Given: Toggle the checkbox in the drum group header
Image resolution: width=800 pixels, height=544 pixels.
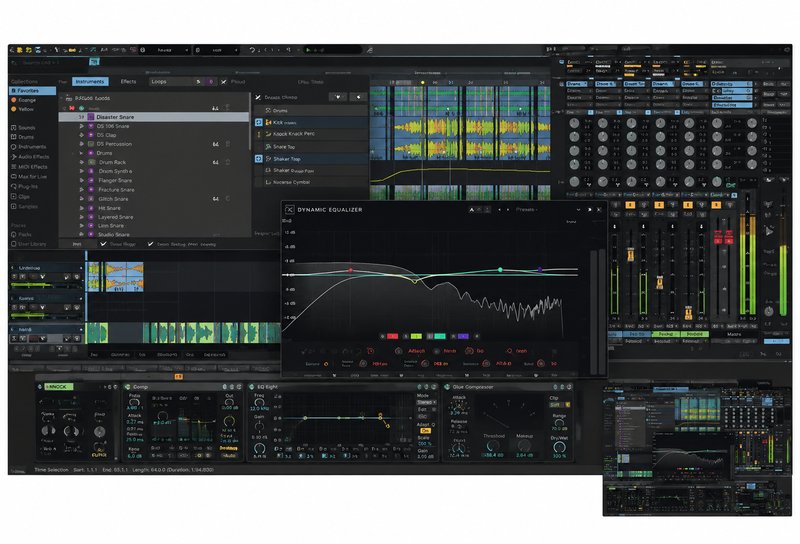Looking at the screenshot, I should 258,97.
